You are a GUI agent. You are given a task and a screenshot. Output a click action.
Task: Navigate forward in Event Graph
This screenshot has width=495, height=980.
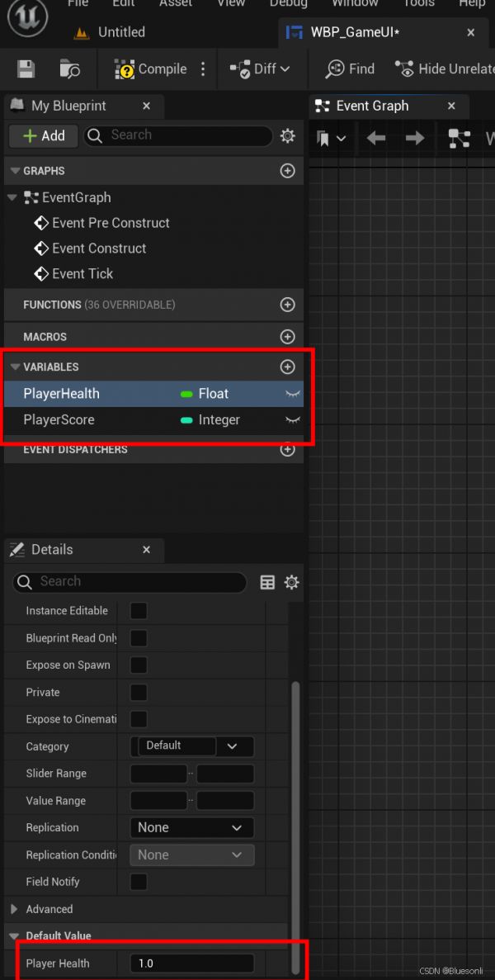coord(415,138)
